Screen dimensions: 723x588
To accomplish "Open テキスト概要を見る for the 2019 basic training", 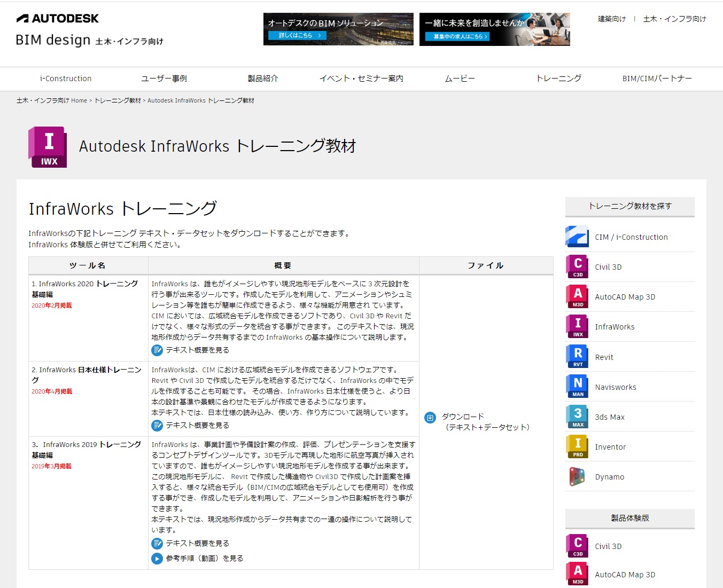I will tap(197, 543).
